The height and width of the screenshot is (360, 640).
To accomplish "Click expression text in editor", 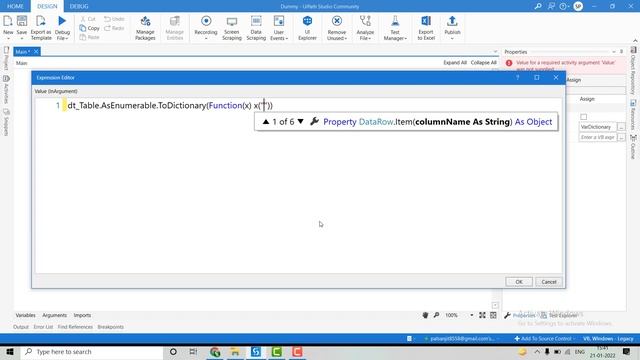I will click(170, 106).
